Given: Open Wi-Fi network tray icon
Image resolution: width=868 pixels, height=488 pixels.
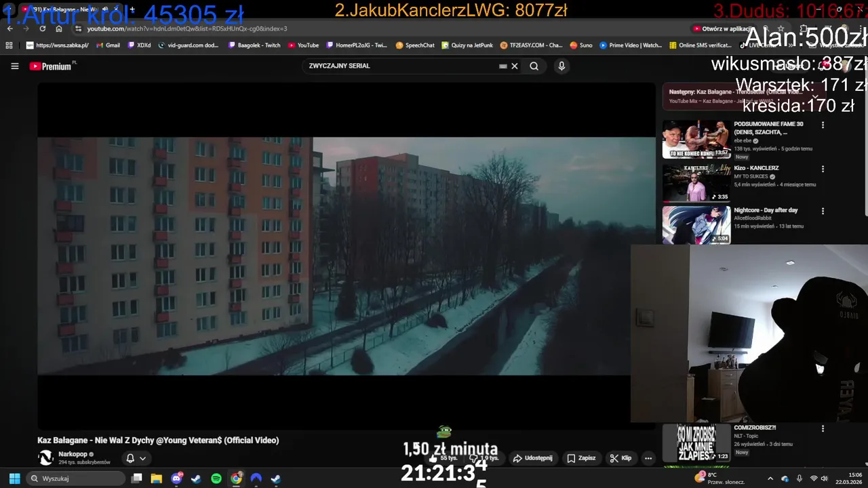Looking at the screenshot, I should point(814,479).
